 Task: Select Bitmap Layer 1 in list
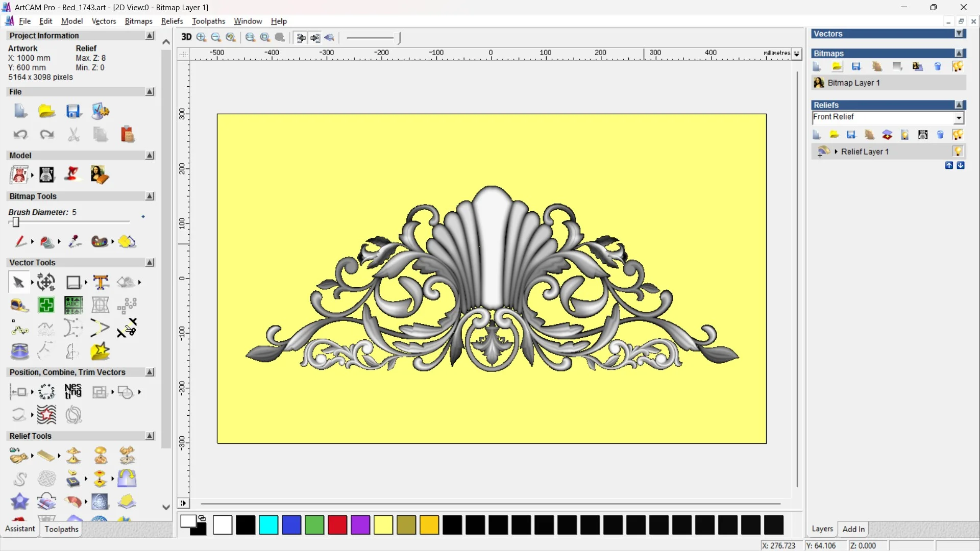point(853,83)
